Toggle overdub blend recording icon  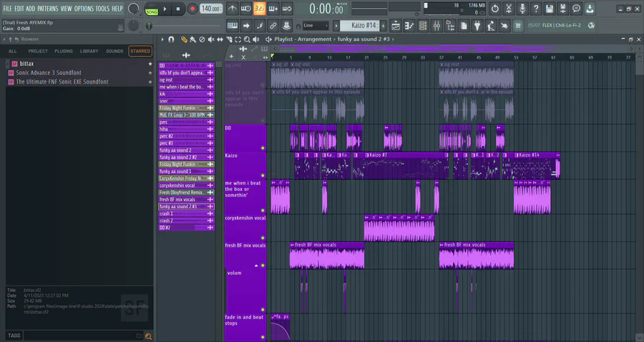(273, 8)
